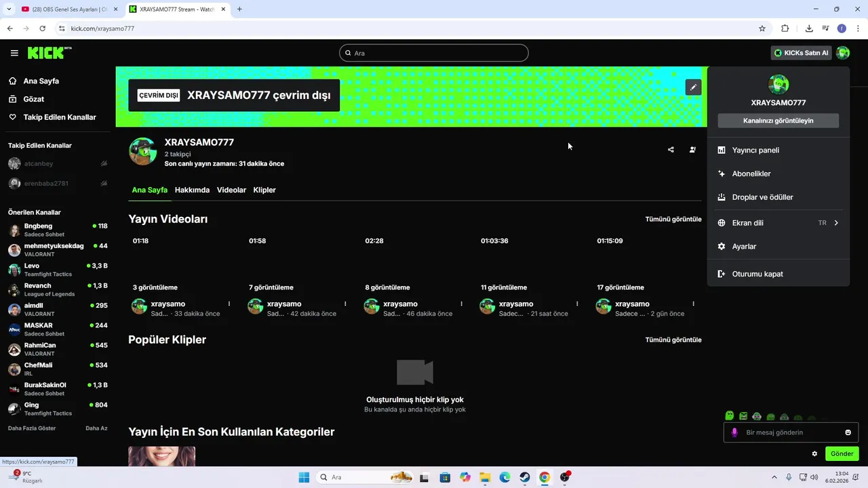Open options for the 01:03:36 video
The image size is (868, 488).
[x=577, y=304]
